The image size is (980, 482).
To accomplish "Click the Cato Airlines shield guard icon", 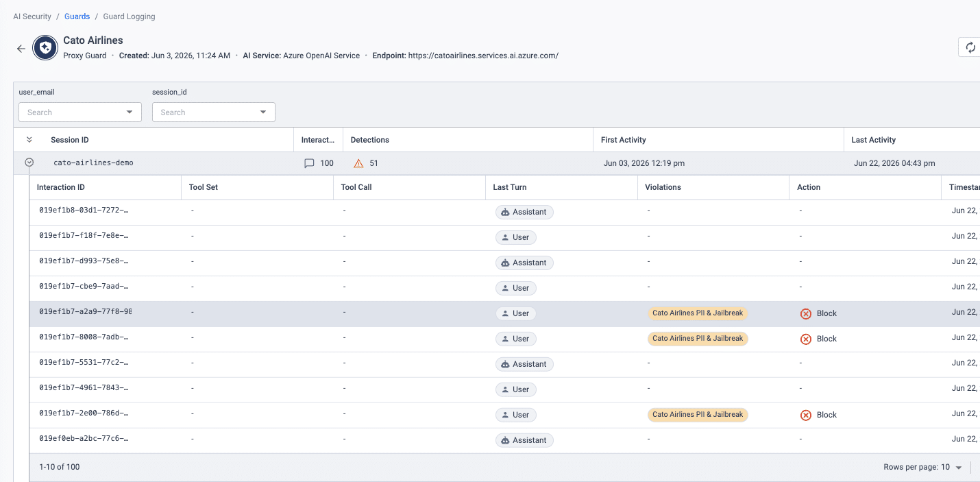I will (x=45, y=48).
